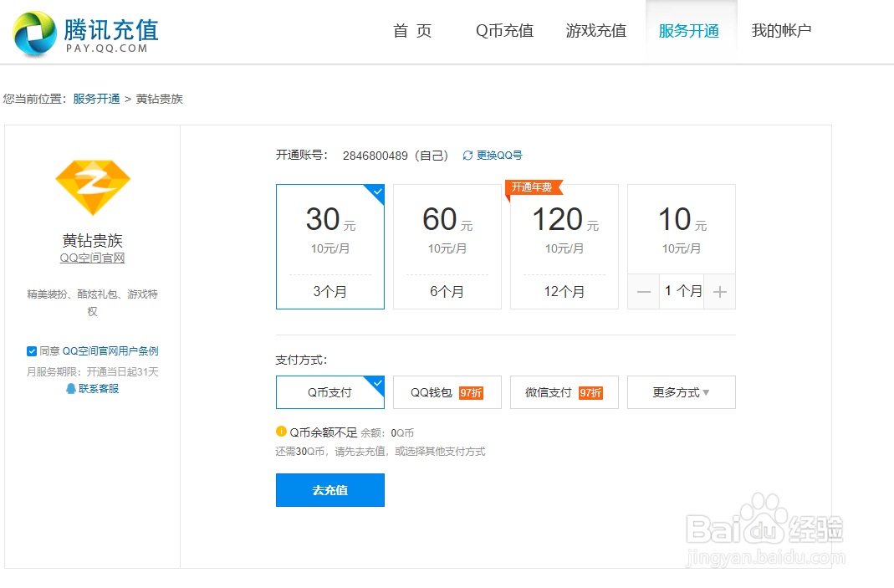Click the 月服务期限 service period text

coord(92,372)
